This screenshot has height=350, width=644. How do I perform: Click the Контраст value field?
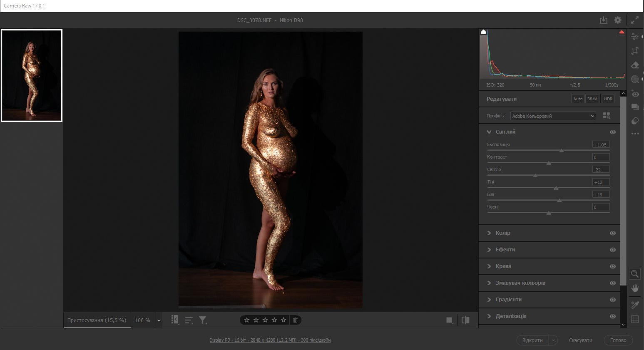[601, 157]
